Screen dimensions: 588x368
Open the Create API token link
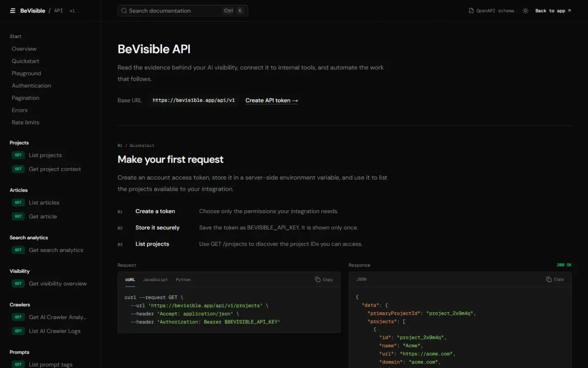coord(272,101)
